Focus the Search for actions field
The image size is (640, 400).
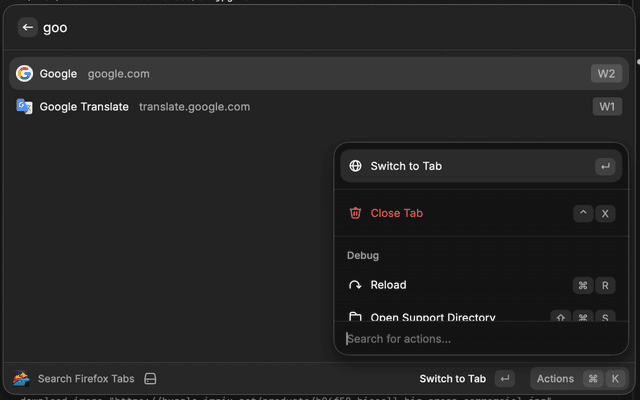tap(480, 339)
